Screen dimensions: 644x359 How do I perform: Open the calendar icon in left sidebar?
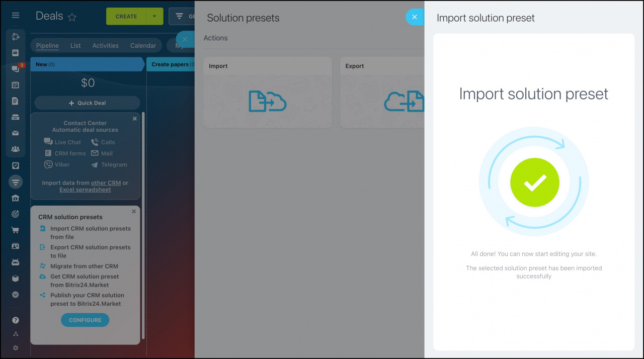point(16,85)
